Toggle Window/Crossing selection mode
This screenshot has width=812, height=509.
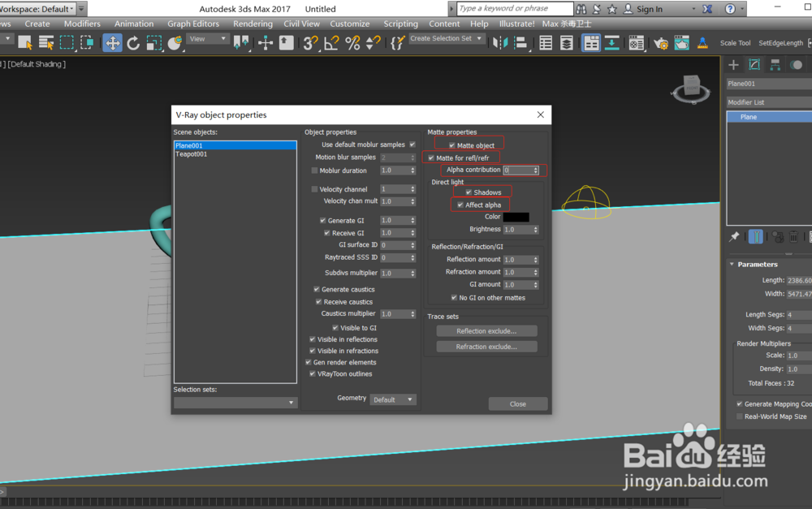pyautogui.click(x=87, y=42)
